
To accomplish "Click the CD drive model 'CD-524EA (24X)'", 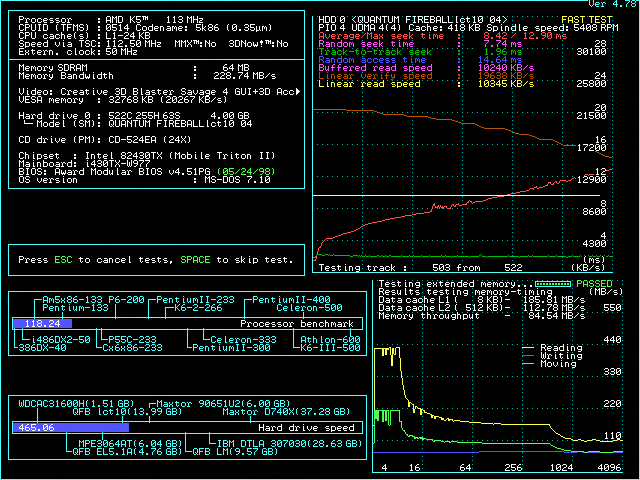I will click(149, 140).
